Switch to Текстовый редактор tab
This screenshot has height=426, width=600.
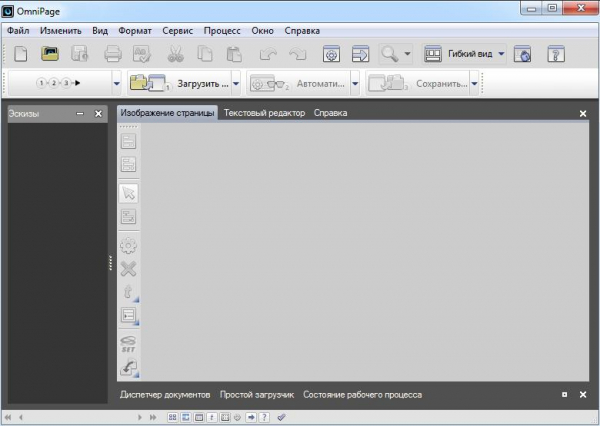[x=264, y=113]
